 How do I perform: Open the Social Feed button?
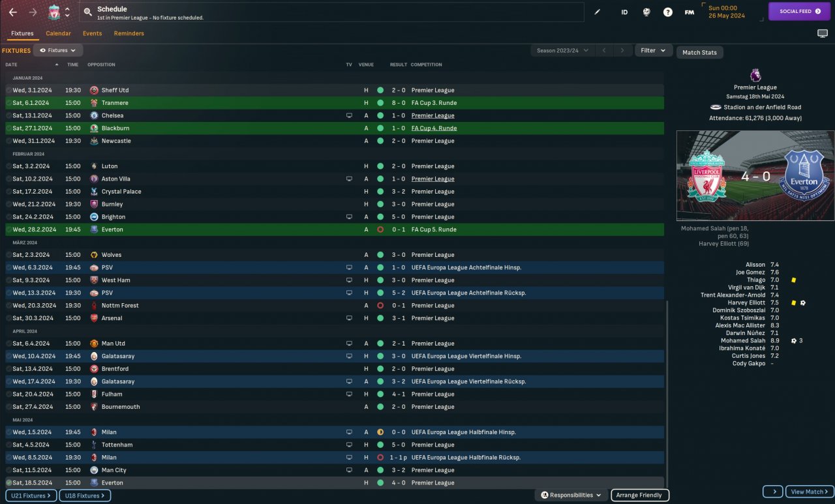[x=799, y=11]
